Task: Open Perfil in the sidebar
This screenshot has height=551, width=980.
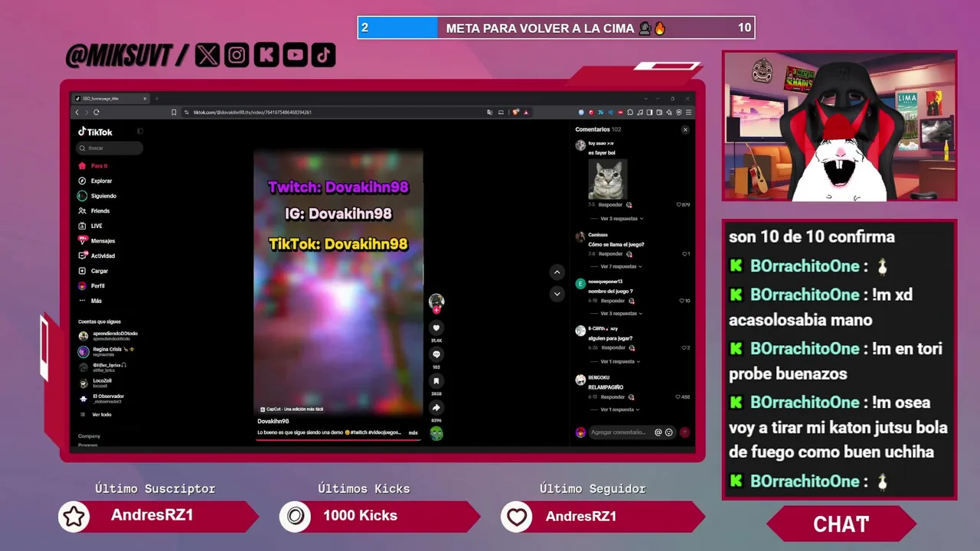Action: point(92,286)
